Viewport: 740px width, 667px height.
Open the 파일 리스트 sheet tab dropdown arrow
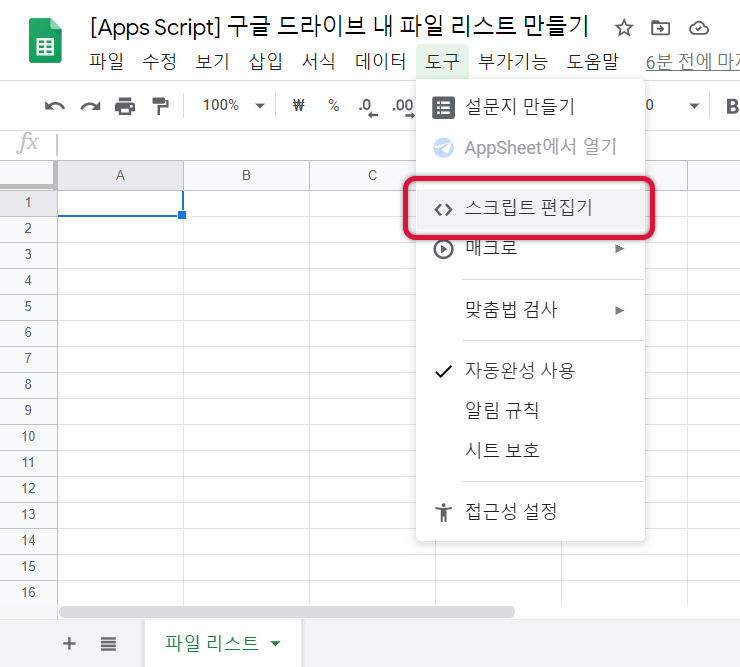click(276, 643)
